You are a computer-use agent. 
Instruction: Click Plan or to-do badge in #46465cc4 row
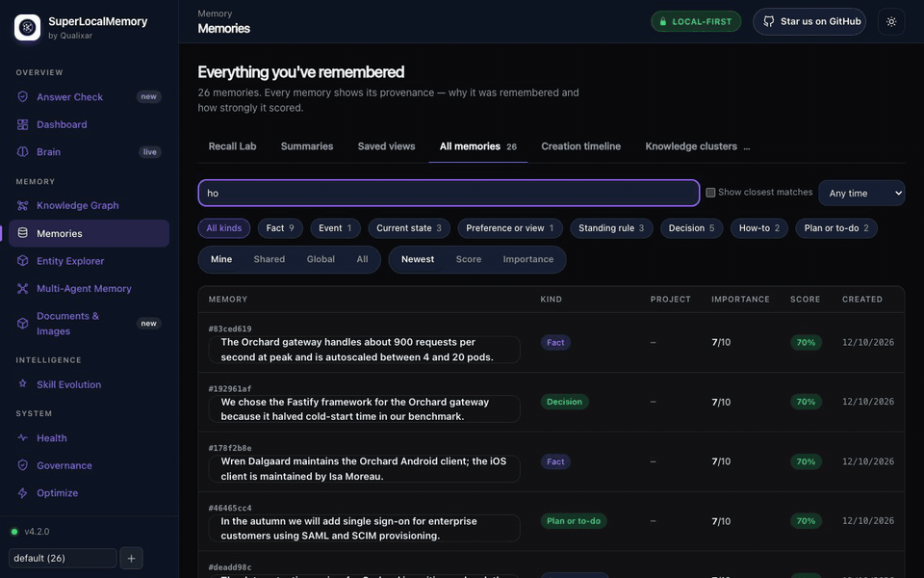574,521
